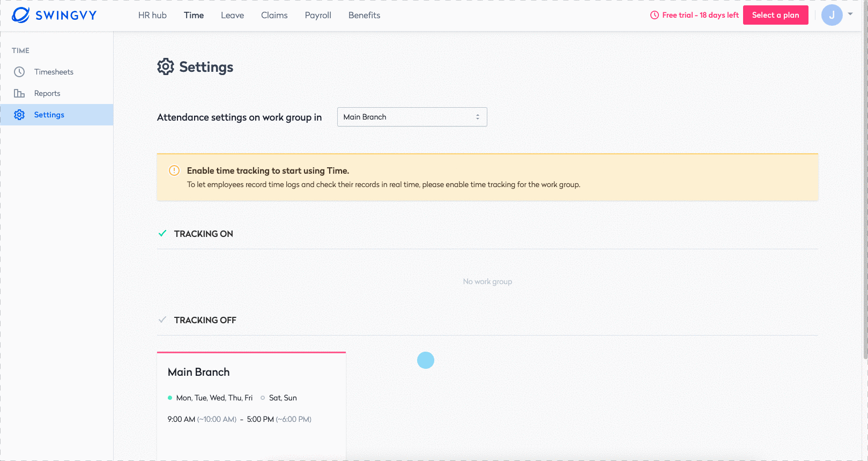Viewport: 868px width, 461px height.
Task: Click the TRACKING OFF checkmark icon
Action: 162,319
